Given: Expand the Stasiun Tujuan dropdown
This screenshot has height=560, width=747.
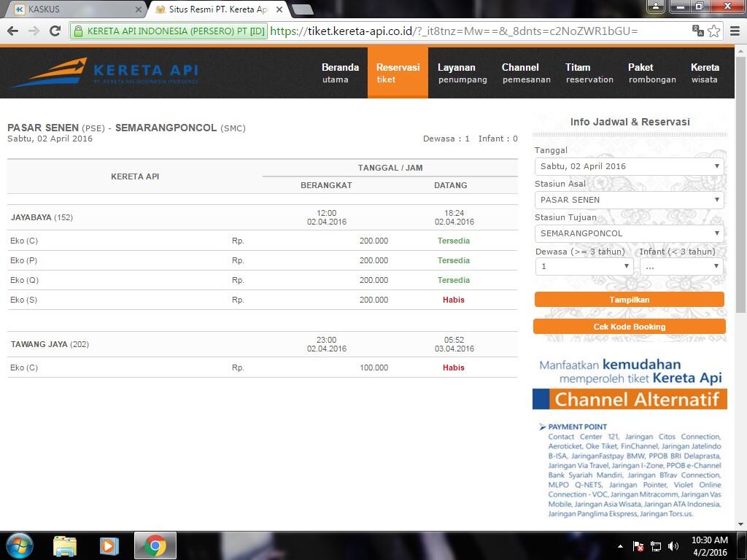Looking at the screenshot, I should point(629,233).
